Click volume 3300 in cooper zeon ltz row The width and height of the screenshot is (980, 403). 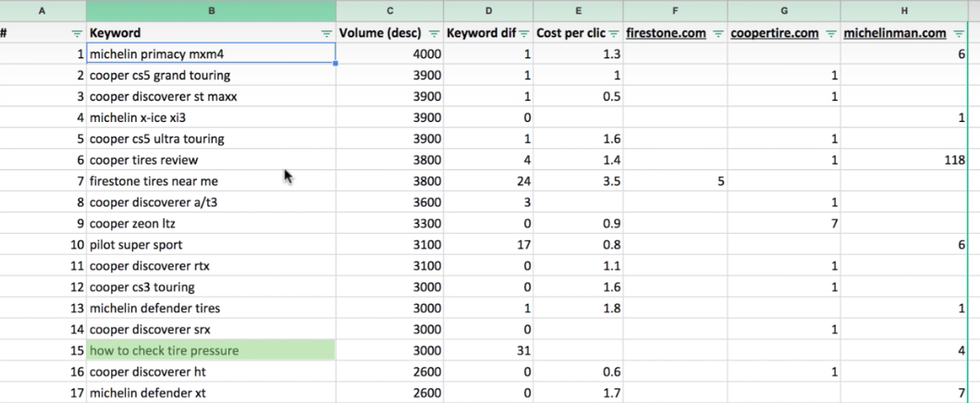tap(390, 223)
